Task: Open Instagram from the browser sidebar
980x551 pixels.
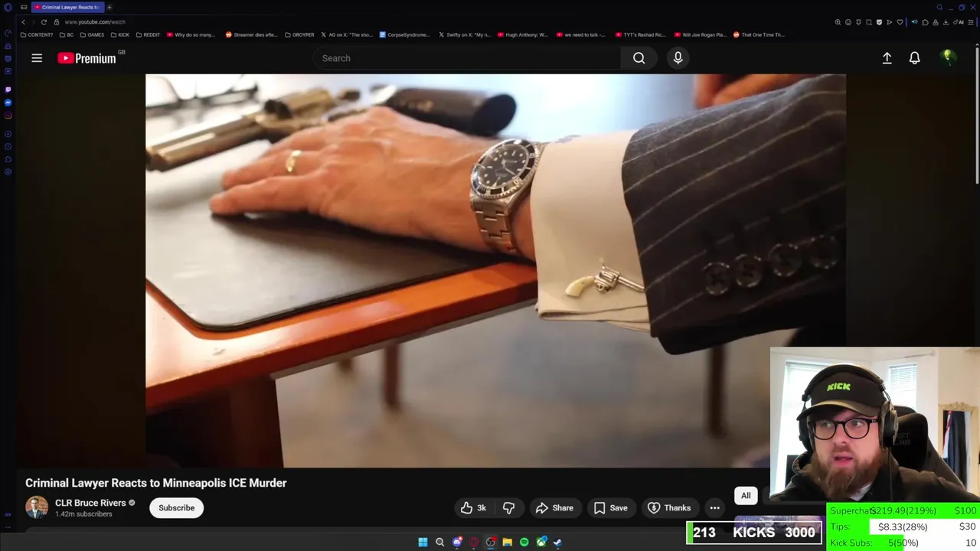Action: [8, 116]
